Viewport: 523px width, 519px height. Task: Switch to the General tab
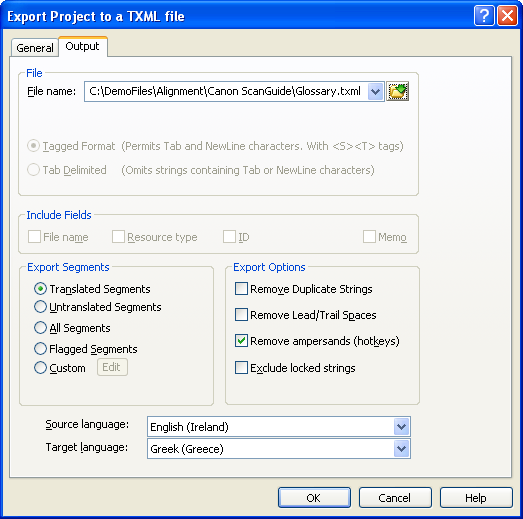(x=35, y=48)
